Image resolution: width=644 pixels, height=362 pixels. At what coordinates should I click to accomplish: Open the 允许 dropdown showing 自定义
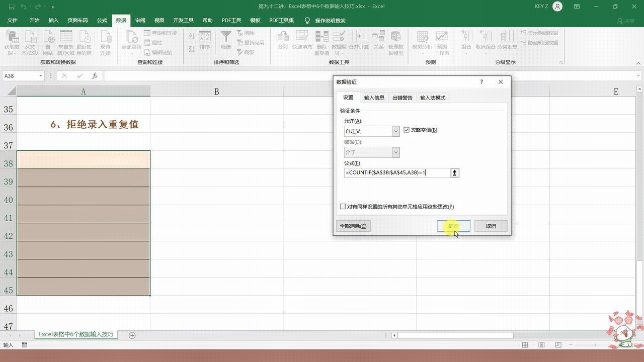[x=395, y=131]
